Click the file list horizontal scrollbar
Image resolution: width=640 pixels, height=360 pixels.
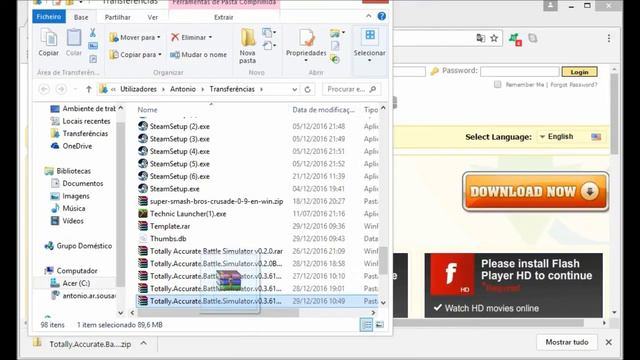(x=218, y=313)
